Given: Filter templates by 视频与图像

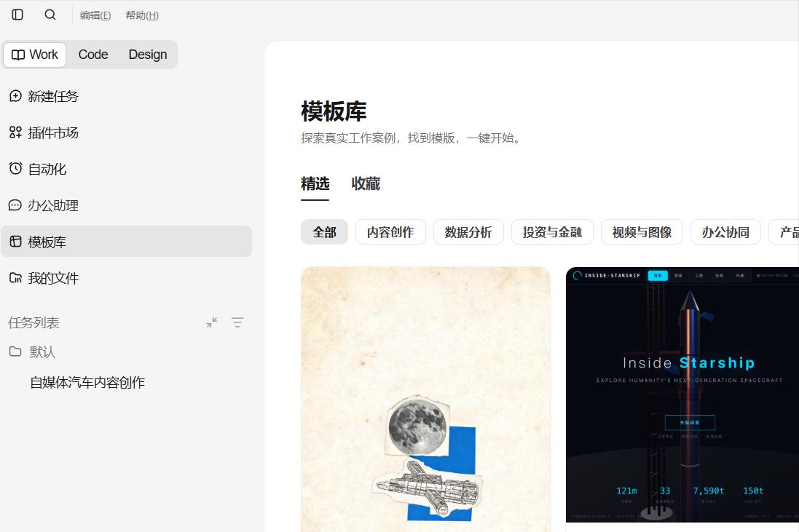Looking at the screenshot, I should (x=642, y=232).
